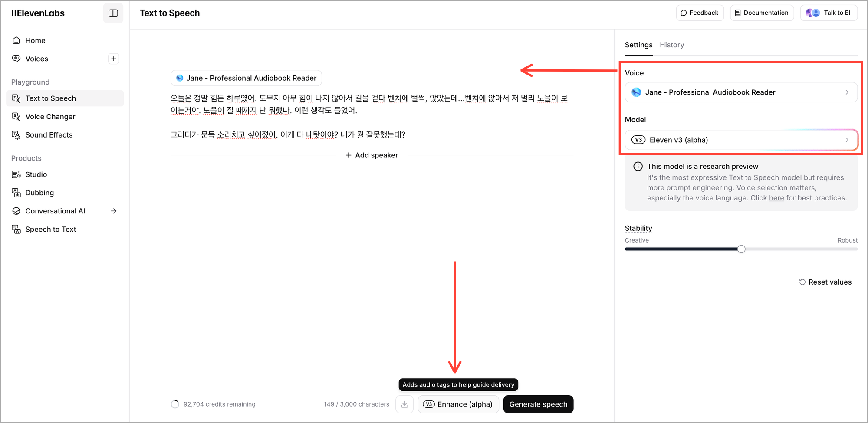868x423 pixels.
Task: Switch to the History tab
Action: coord(672,45)
